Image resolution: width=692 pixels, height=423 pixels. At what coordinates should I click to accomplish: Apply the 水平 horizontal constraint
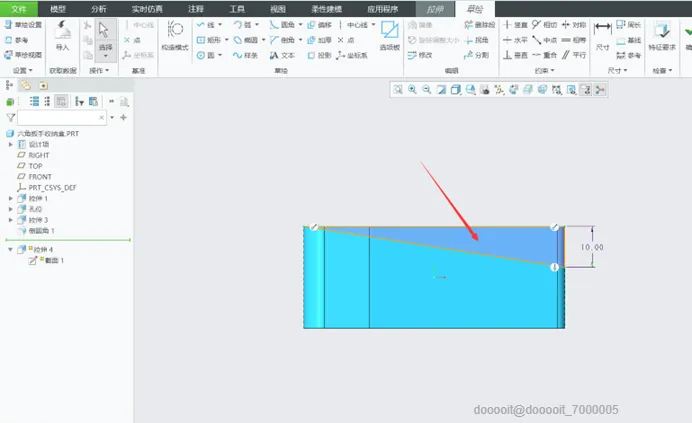515,40
